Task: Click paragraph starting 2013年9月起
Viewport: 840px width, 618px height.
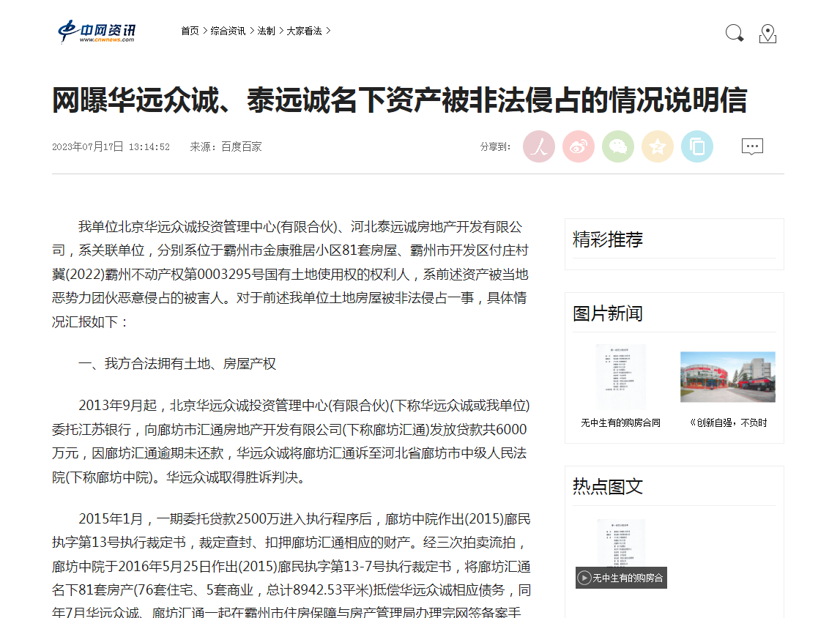Action: click(291, 442)
